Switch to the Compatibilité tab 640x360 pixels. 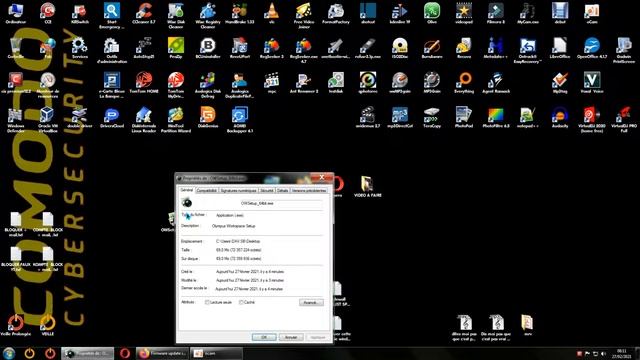point(207,191)
